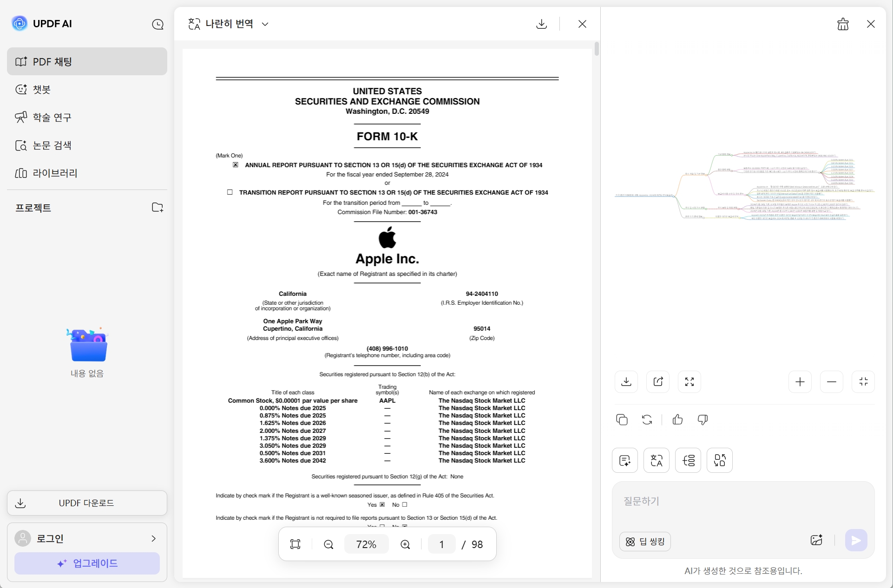Viewport: 893px width, 588px height.
Task: Enable 딥 씽킹 deep thinking mode
Action: (645, 541)
